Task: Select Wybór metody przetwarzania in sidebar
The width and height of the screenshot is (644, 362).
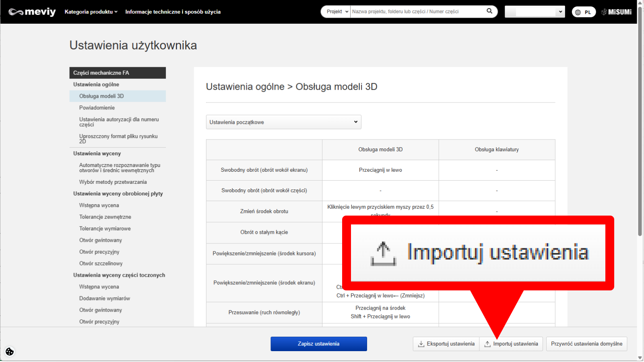Action: pyautogui.click(x=113, y=182)
